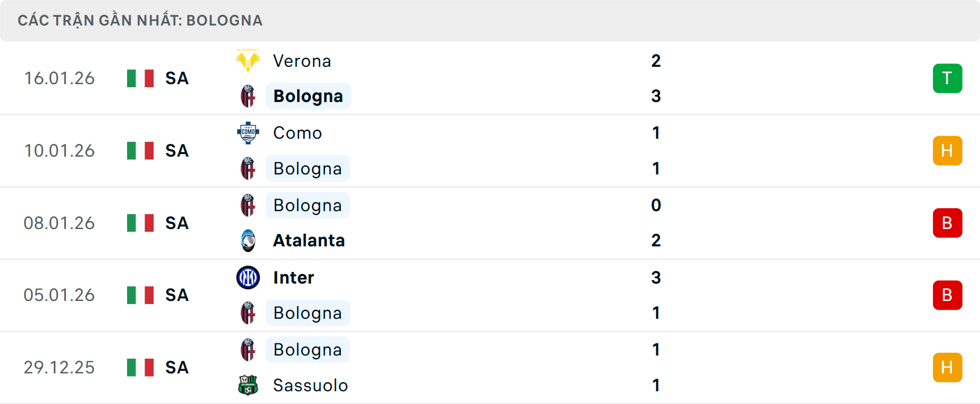Open the Atalanta club crest
Screen dimensions: 980x404
(x=248, y=240)
